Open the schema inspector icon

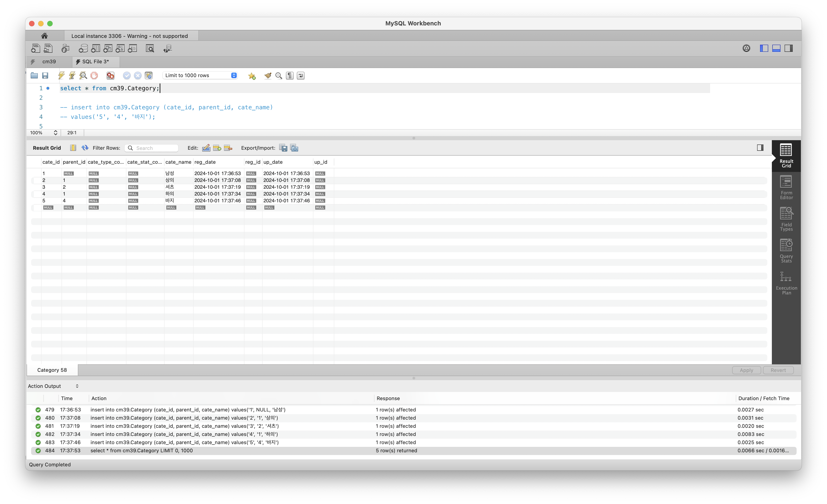[x=65, y=49]
